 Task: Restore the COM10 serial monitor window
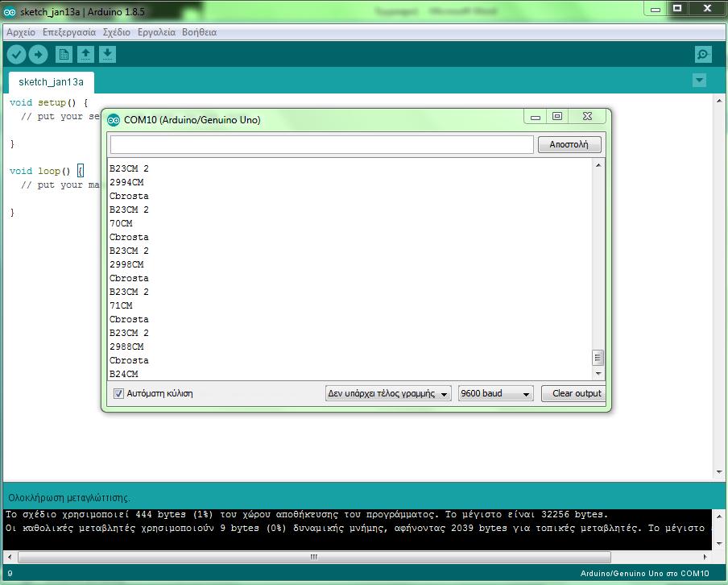click(x=557, y=116)
